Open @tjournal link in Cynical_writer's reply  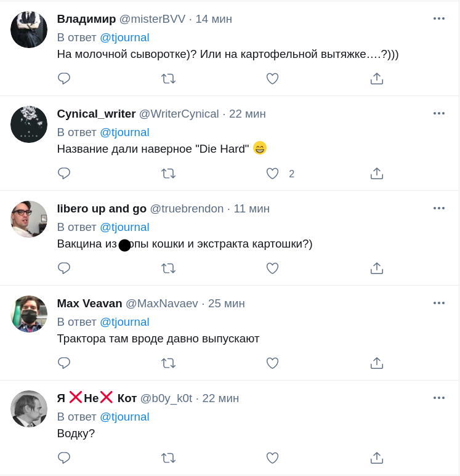[124, 132]
